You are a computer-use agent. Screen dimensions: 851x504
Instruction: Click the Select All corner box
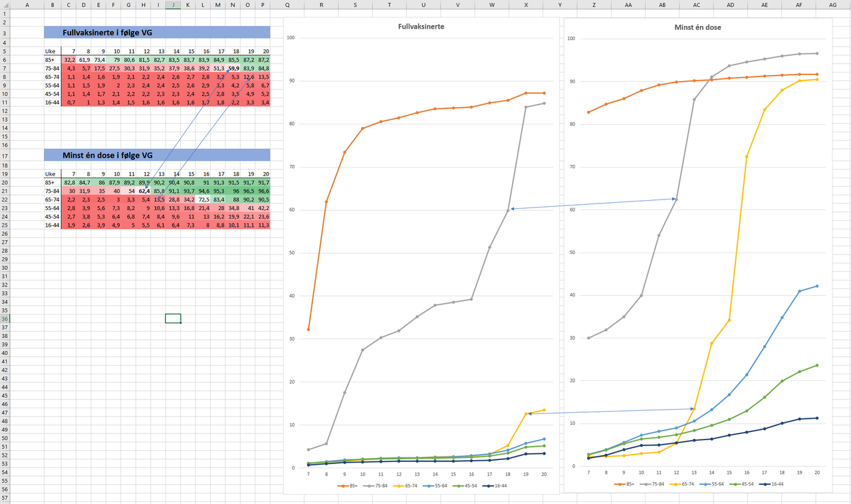pyautogui.click(x=6, y=5)
